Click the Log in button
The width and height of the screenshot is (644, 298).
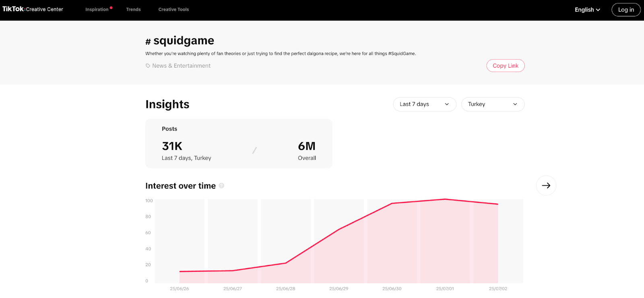pos(626,10)
